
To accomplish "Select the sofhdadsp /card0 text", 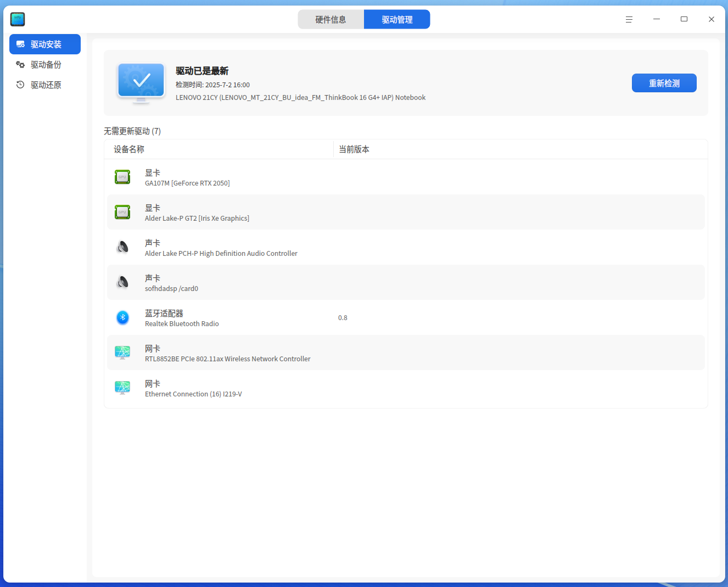I will pyautogui.click(x=171, y=289).
